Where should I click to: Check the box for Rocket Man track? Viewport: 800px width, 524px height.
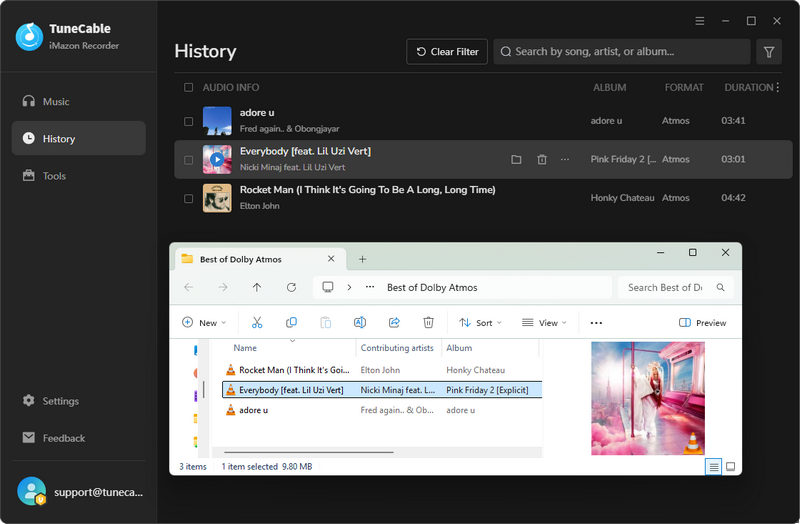188,198
